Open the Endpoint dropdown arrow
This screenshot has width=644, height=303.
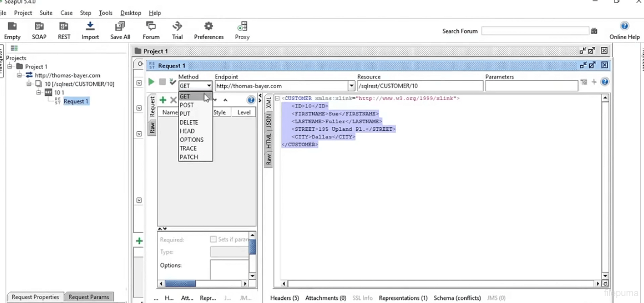tap(352, 86)
